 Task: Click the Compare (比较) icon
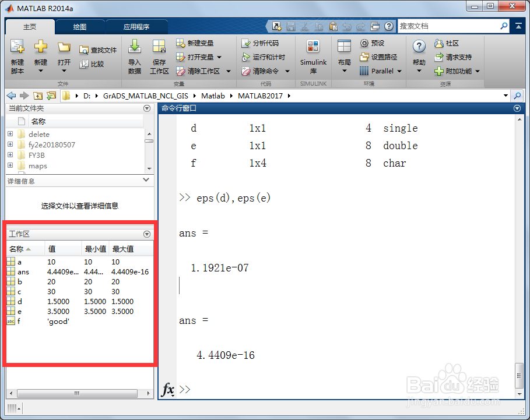83,64
